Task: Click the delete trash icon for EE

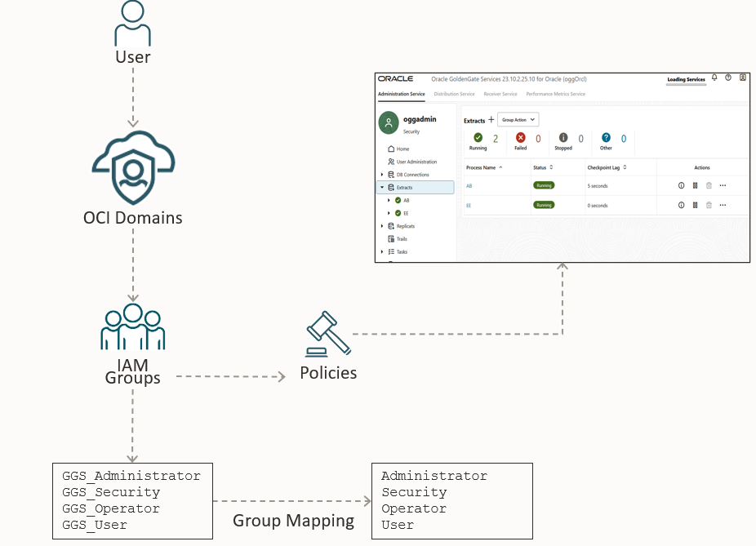Action: pyautogui.click(x=709, y=206)
